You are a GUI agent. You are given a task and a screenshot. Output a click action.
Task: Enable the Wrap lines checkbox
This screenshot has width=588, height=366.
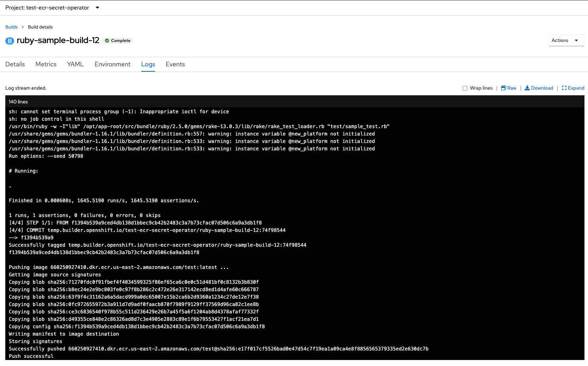point(465,88)
